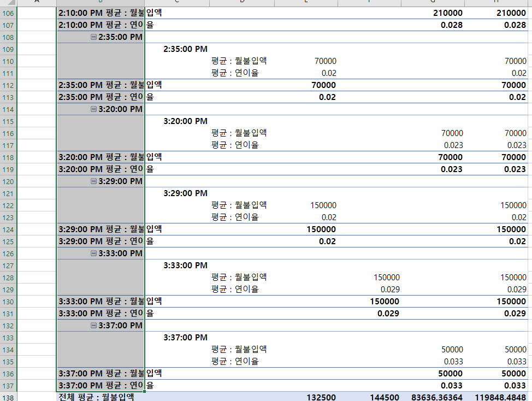Image resolution: width=532 pixels, height=401 pixels.
Task: Select the 144500 total cell
Action: (385, 397)
